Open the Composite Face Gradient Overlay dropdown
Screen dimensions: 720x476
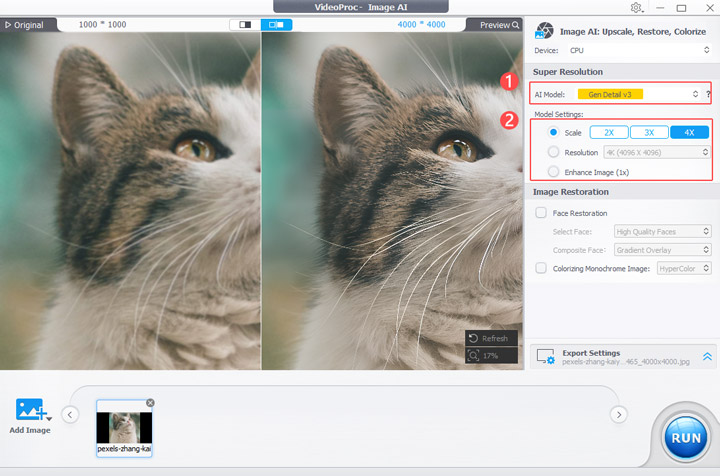(663, 250)
